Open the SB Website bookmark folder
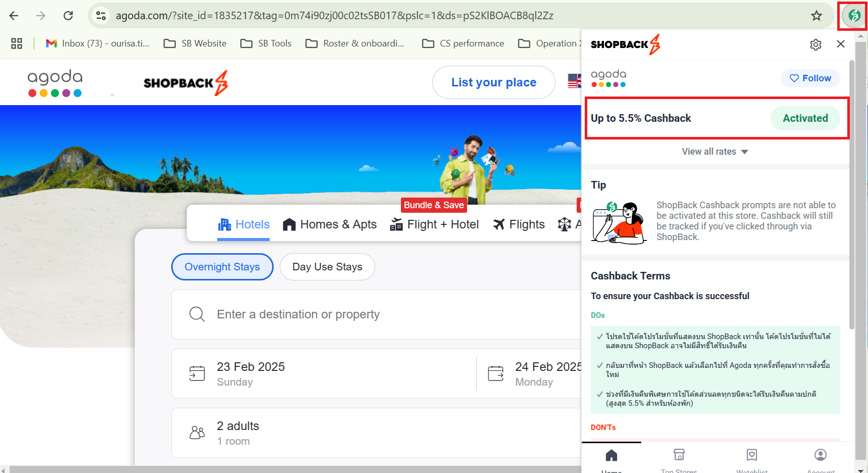This screenshot has height=473, width=868. tap(195, 43)
